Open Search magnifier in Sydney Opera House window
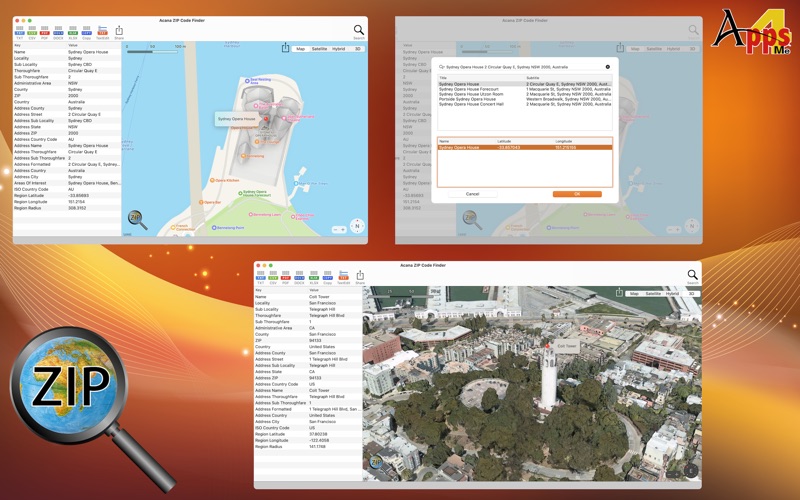The width and height of the screenshot is (800, 500). point(358,32)
